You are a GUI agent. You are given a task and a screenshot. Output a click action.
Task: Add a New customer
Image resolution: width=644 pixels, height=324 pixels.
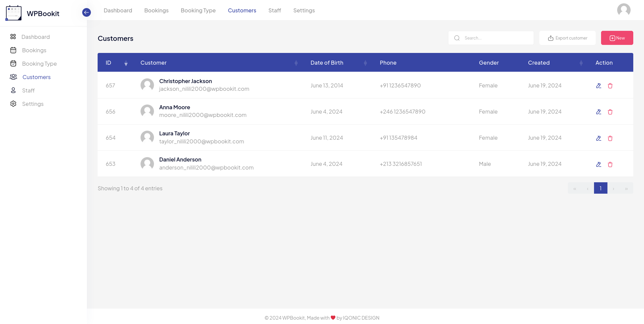coord(617,38)
